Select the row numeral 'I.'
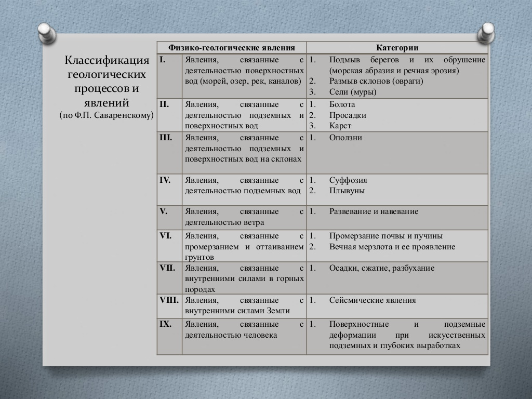Viewport: 532px width, 399px height. (163, 60)
